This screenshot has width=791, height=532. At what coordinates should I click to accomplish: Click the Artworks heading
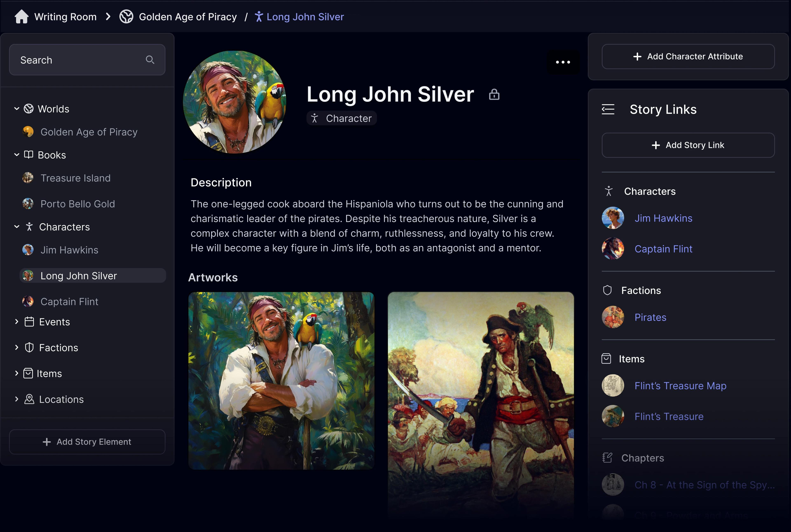(x=213, y=277)
